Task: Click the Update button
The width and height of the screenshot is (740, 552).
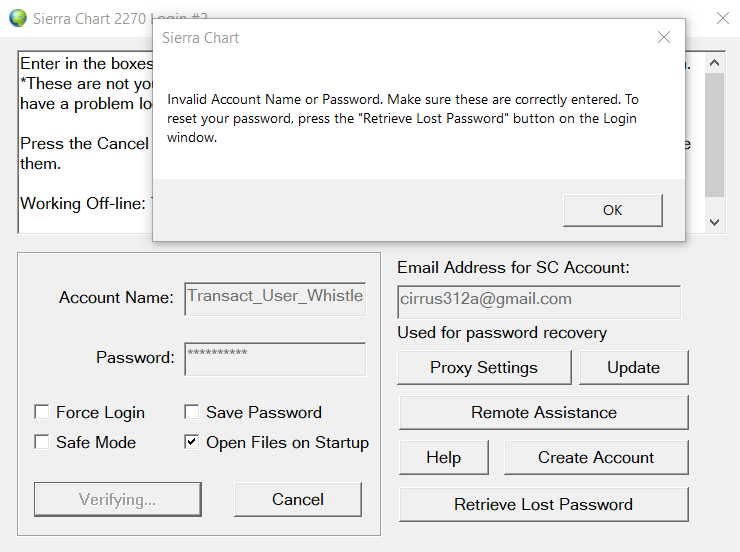Action: click(633, 368)
